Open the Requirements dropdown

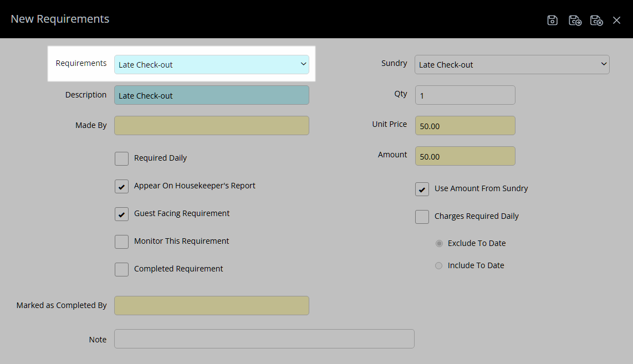pyautogui.click(x=212, y=65)
